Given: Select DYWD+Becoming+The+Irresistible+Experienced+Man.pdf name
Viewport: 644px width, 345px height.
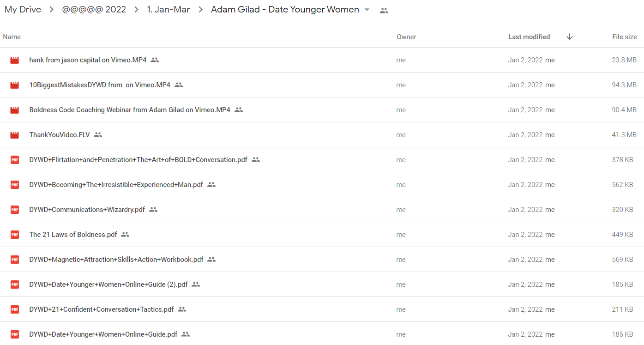Looking at the screenshot, I should (x=116, y=185).
